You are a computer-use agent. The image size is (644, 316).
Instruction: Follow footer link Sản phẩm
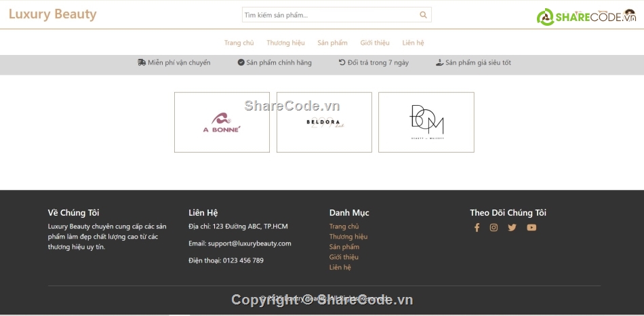344,247
